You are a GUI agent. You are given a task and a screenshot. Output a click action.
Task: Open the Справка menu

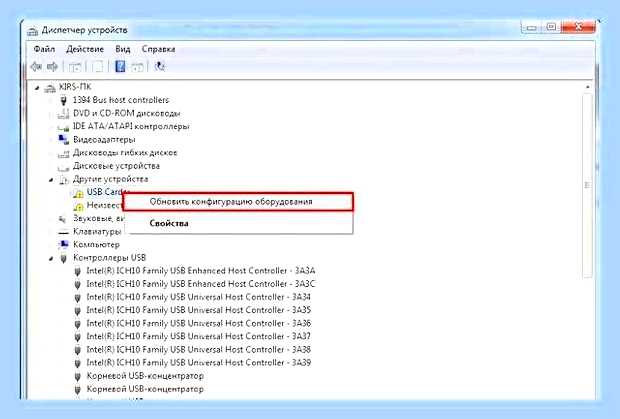[x=158, y=49]
